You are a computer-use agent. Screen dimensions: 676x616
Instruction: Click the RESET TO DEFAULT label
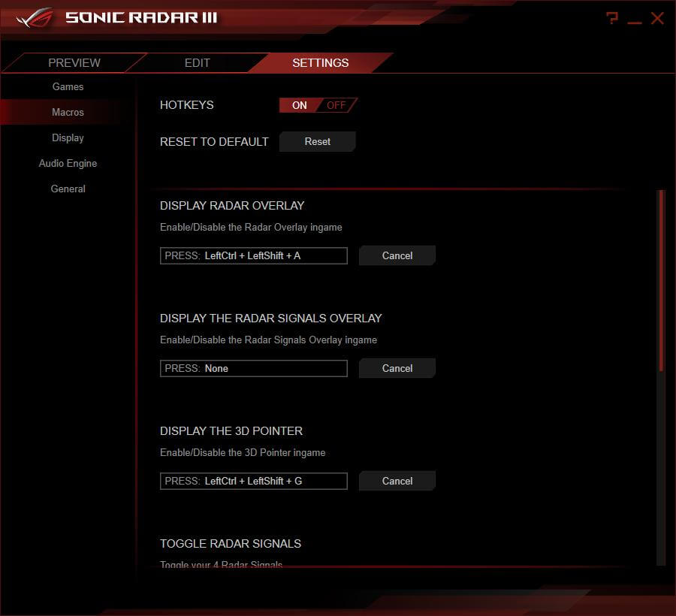[x=214, y=142]
